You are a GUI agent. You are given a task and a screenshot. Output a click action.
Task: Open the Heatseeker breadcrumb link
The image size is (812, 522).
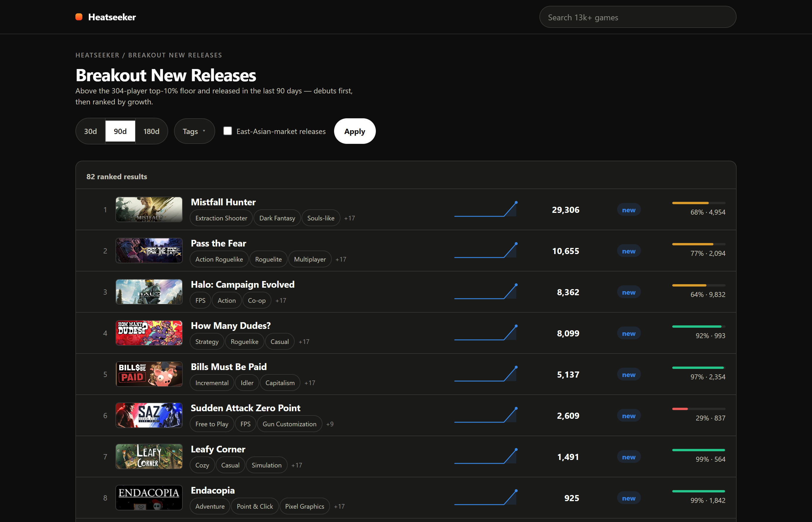point(97,55)
